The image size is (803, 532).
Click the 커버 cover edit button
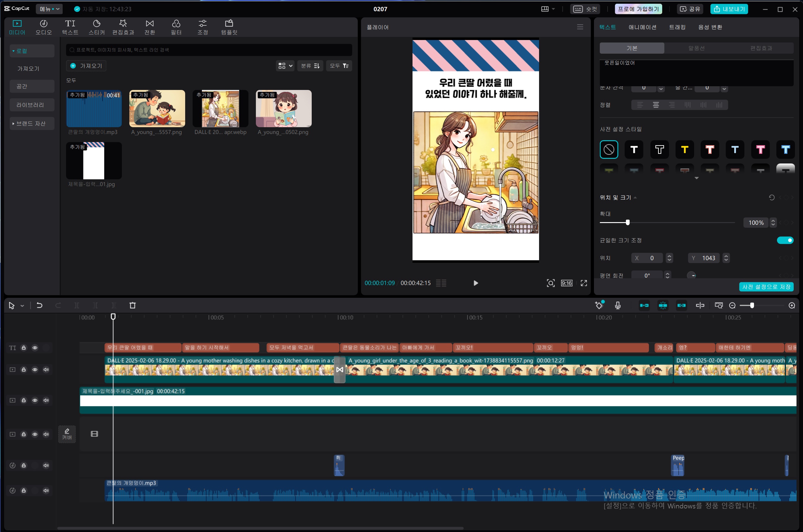coord(67,434)
